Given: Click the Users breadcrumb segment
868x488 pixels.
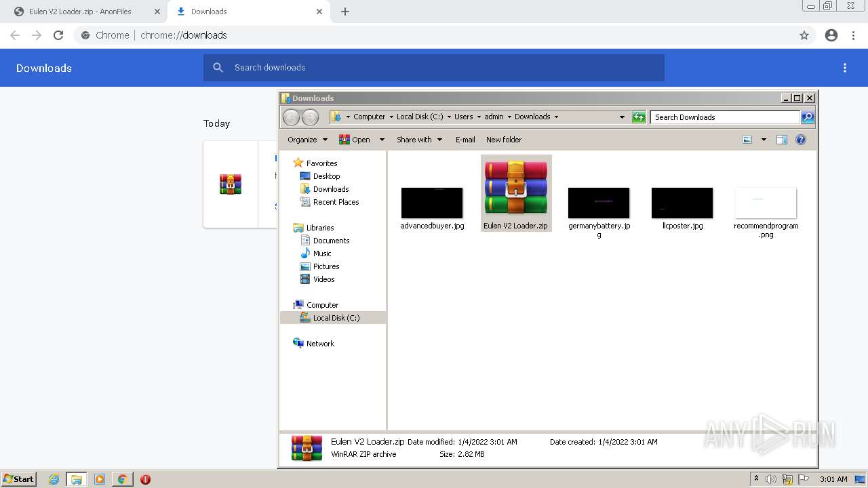Looking at the screenshot, I should click(464, 117).
